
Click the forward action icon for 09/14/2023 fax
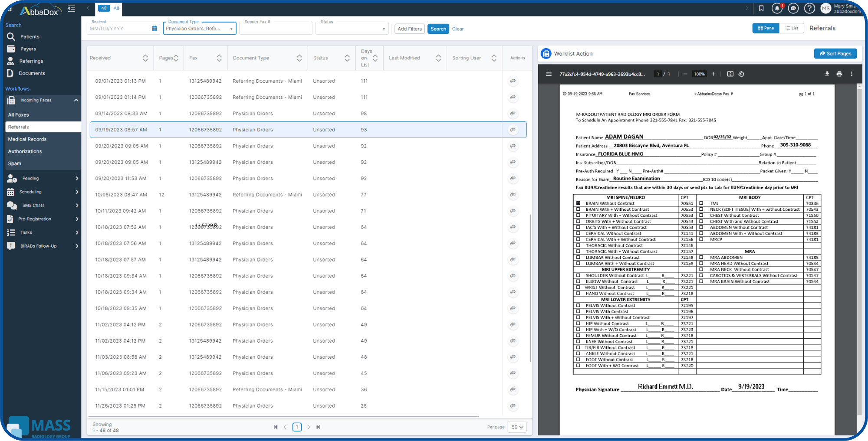tap(513, 114)
